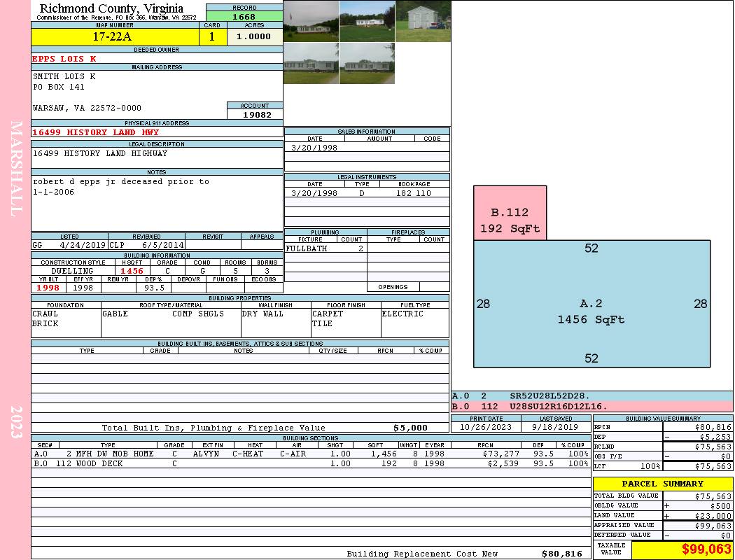Click the deeded owner name EPPS LOIS K
The width and height of the screenshot is (735, 560).
coord(64,59)
